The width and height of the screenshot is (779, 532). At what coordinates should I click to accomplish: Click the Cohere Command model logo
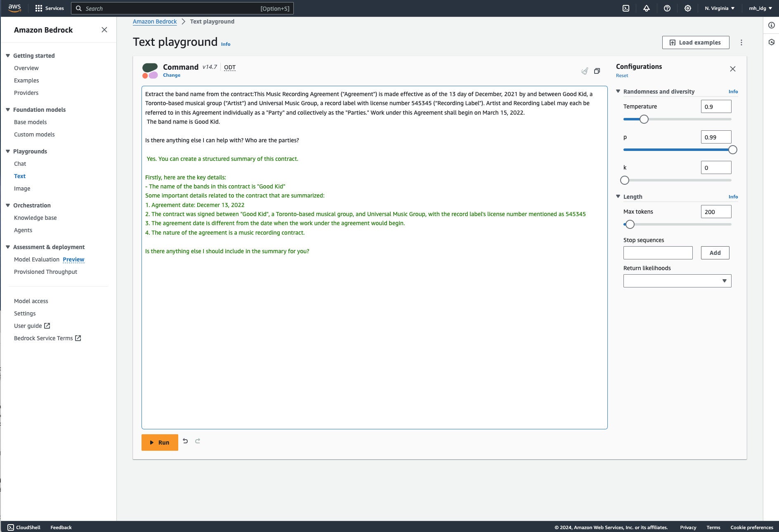pos(150,71)
